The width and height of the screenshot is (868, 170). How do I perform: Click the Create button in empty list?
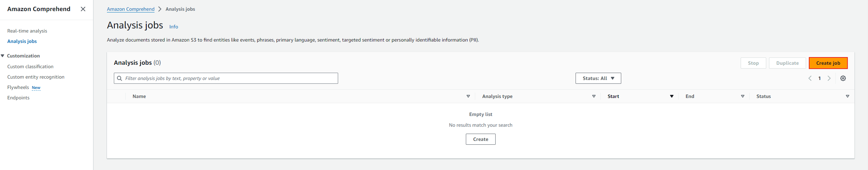pos(480,139)
